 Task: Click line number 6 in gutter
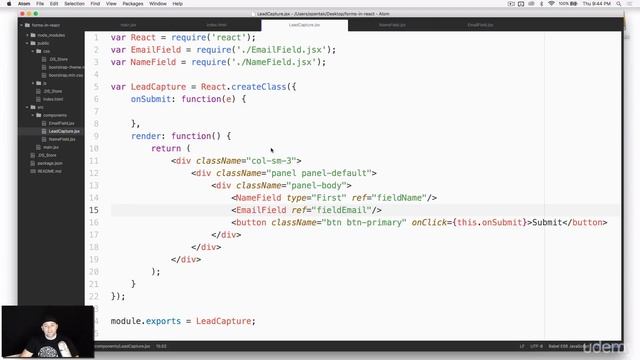click(x=96, y=99)
